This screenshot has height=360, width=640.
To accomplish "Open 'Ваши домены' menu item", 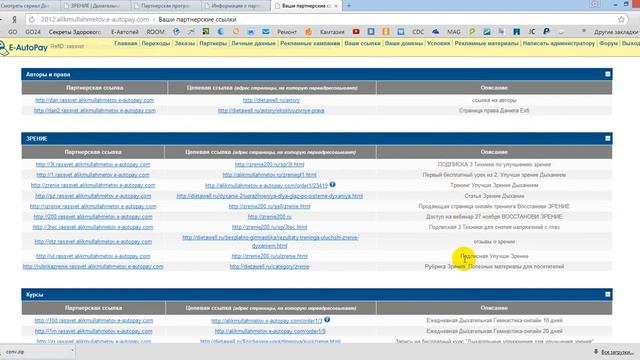I will pyautogui.click(x=403, y=43).
